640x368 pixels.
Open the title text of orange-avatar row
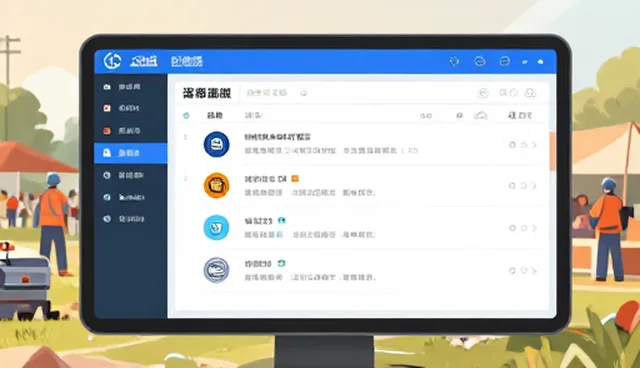click(x=265, y=179)
